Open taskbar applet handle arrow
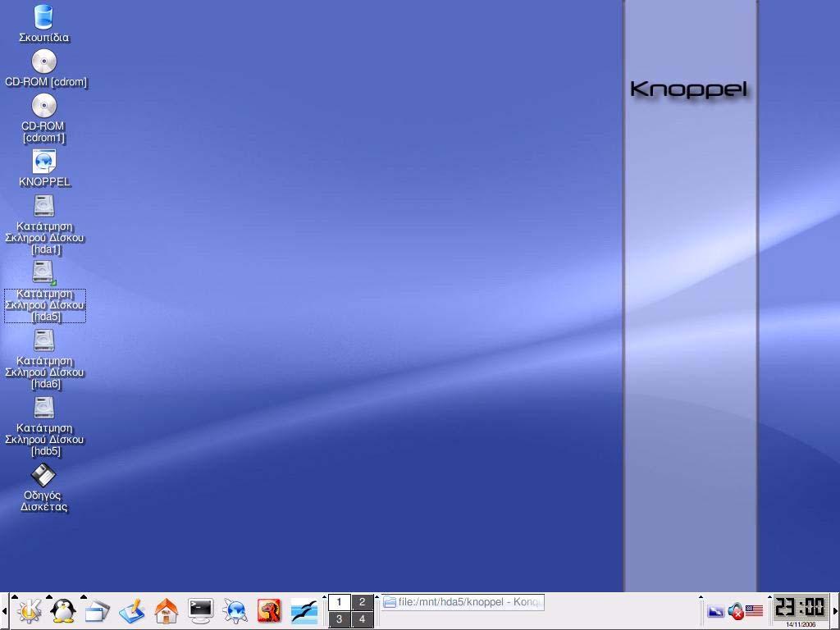This screenshot has height=630, width=840. tap(377, 596)
